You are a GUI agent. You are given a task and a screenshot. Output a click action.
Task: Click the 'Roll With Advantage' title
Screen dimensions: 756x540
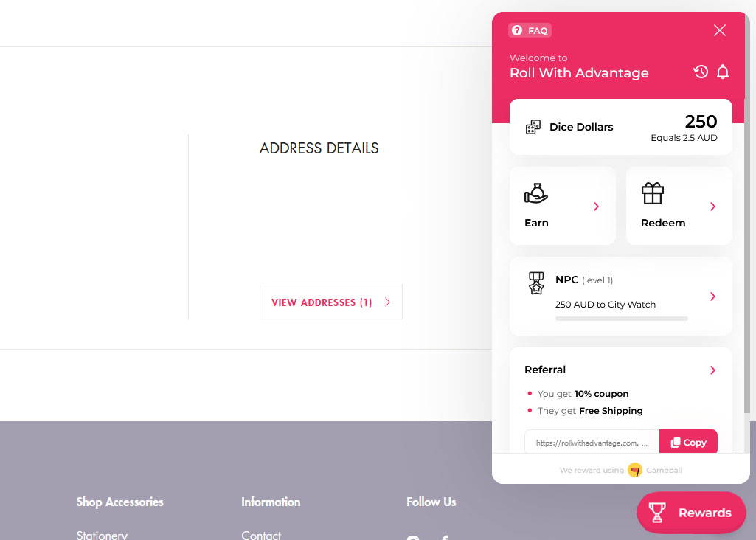pos(579,73)
